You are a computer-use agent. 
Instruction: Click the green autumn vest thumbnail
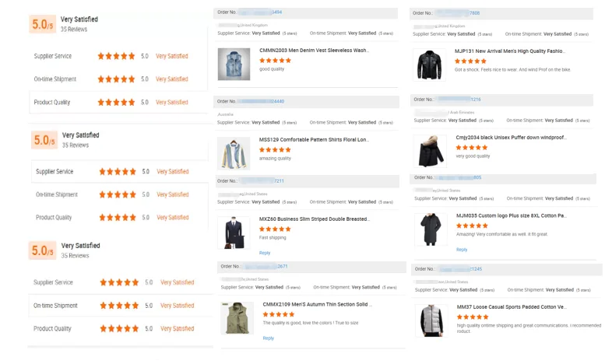coord(237,318)
